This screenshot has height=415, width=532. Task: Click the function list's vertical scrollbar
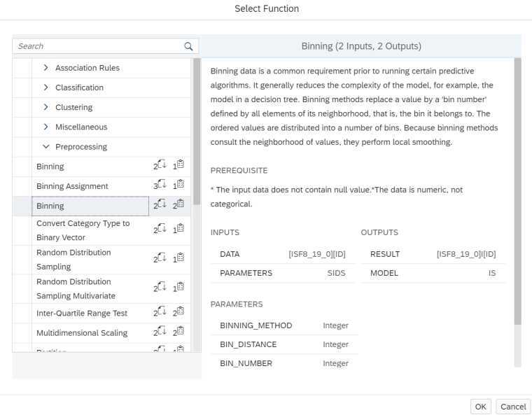click(x=197, y=133)
